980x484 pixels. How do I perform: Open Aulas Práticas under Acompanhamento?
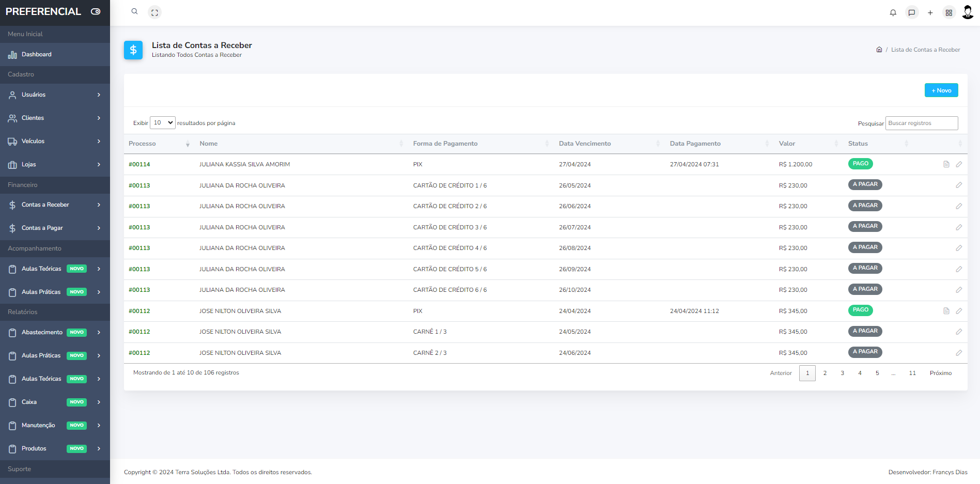tap(55, 292)
